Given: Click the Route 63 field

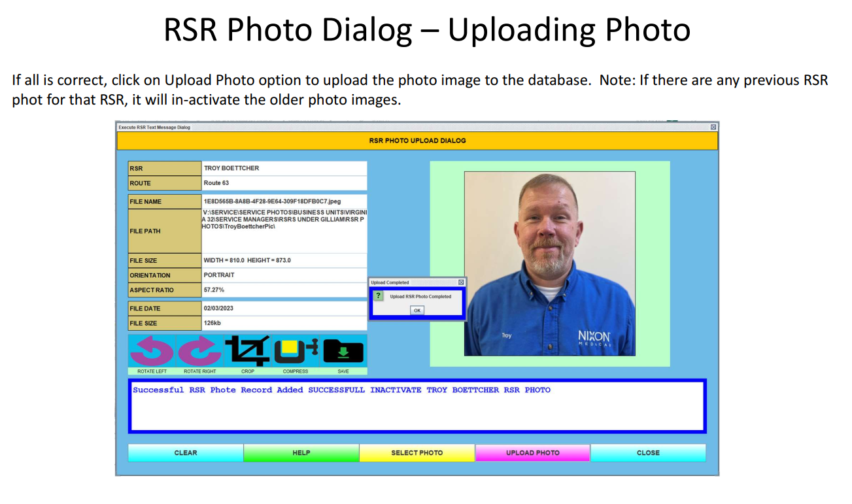Looking at the screenshot, I should (284, 184).
